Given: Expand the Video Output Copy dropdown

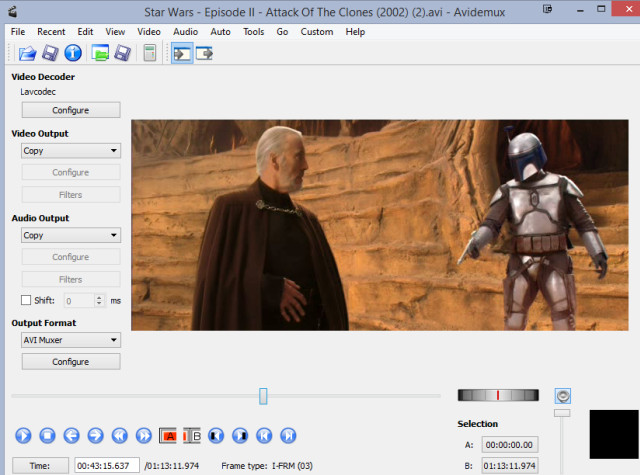Looking at the screenshot, I should pyautogui.click(x=70, y=151).
